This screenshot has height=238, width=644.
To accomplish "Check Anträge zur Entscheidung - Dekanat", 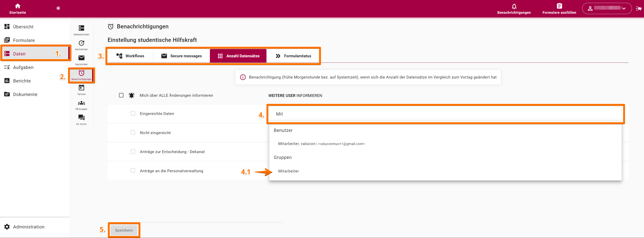I will (133, 152).
